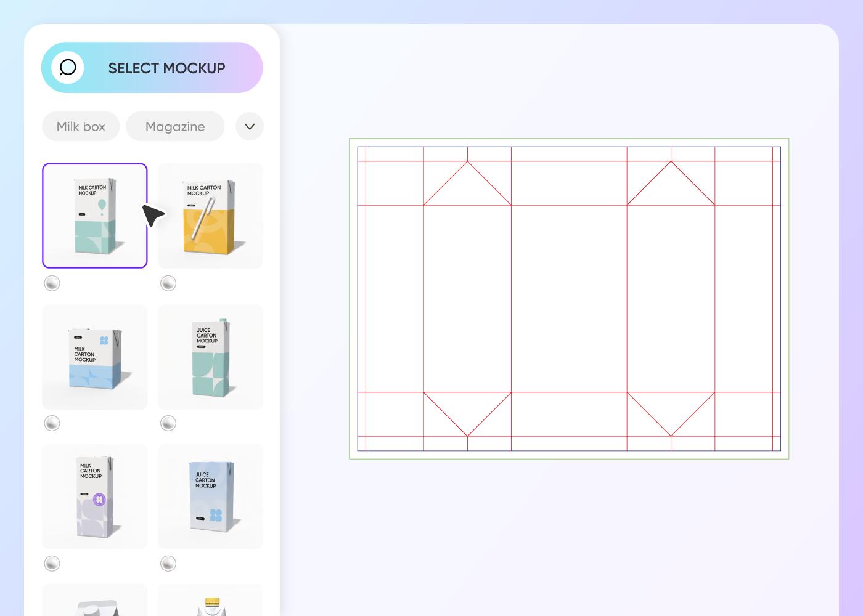Toggle the material sphere under the purple milk carton
The image size is (863, 616).
pyautogui.click(x=52, y=563)
